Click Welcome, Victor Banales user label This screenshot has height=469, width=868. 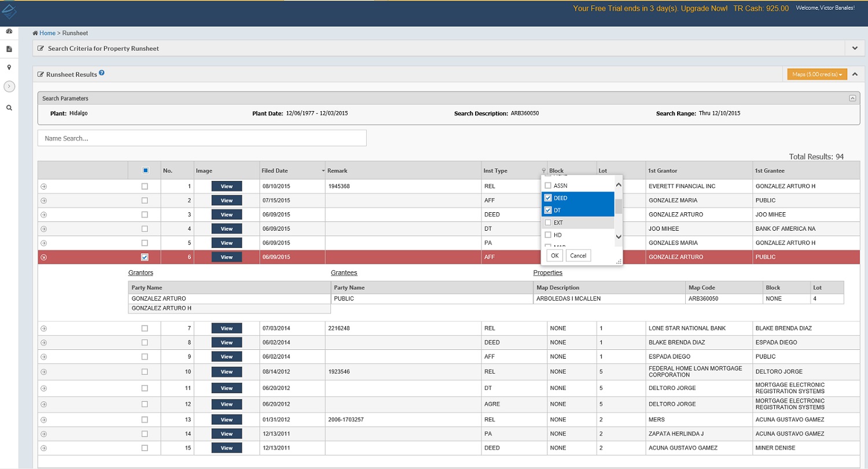click(x=825, y=8)
